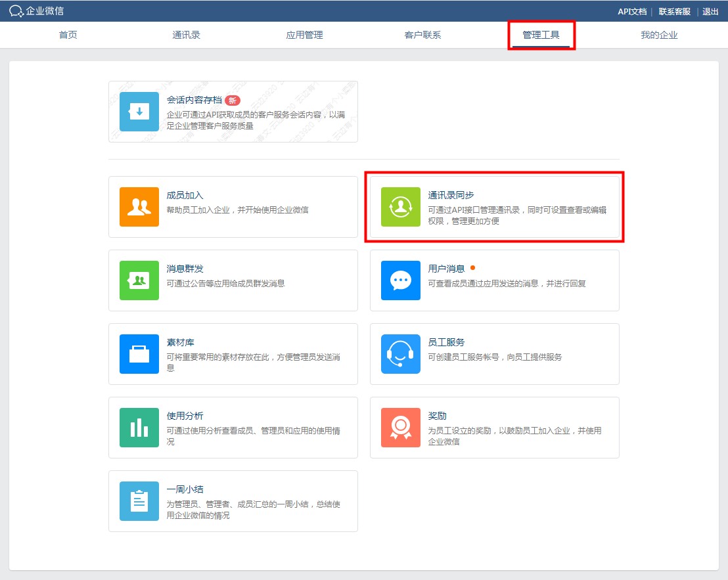Open the 我的企业 tab
The image size is (728, 580).
pyautogui.click(x=659, y=35)
